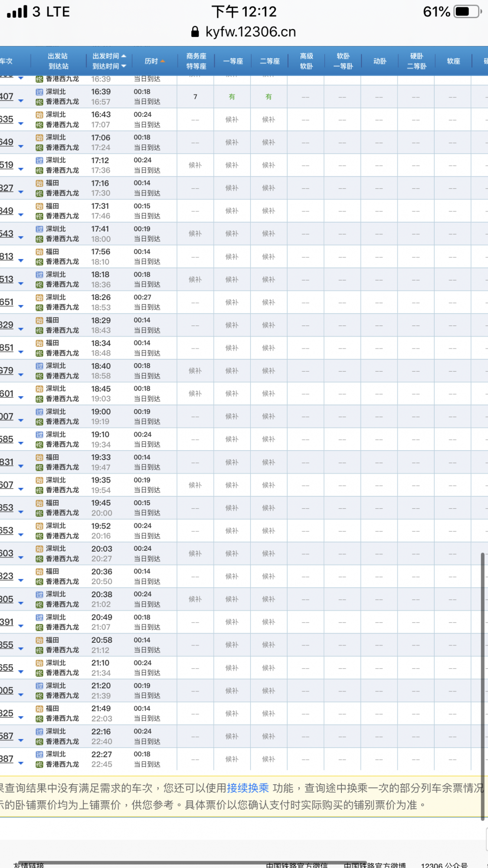Click the vertical scrollbar on the right edge
The height and width of the screenshot is (868, 488).
click(x=482, y=686)
